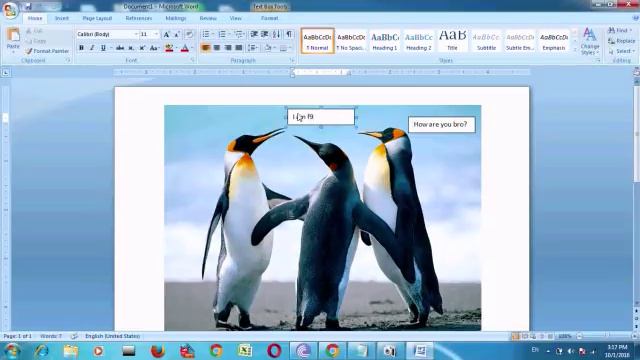The height and width of the screenshot is (360, 640).
Task: Apply superscript formatting
Action: click(x=142, y=48)
